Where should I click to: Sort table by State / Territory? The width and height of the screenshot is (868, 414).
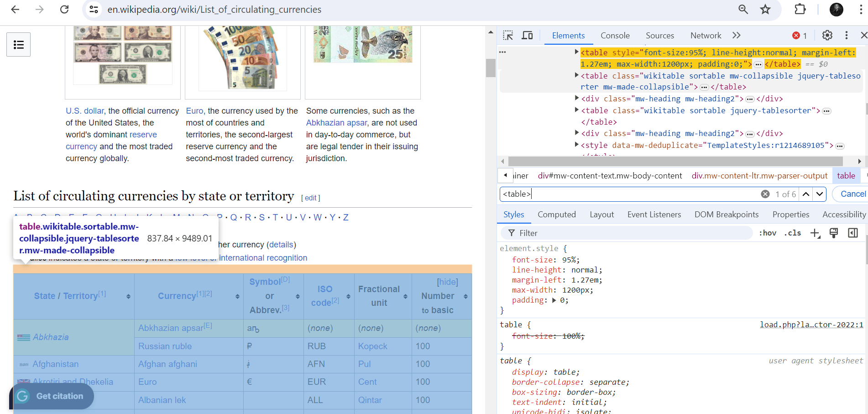pyautogui.click(x=128, y=297)
